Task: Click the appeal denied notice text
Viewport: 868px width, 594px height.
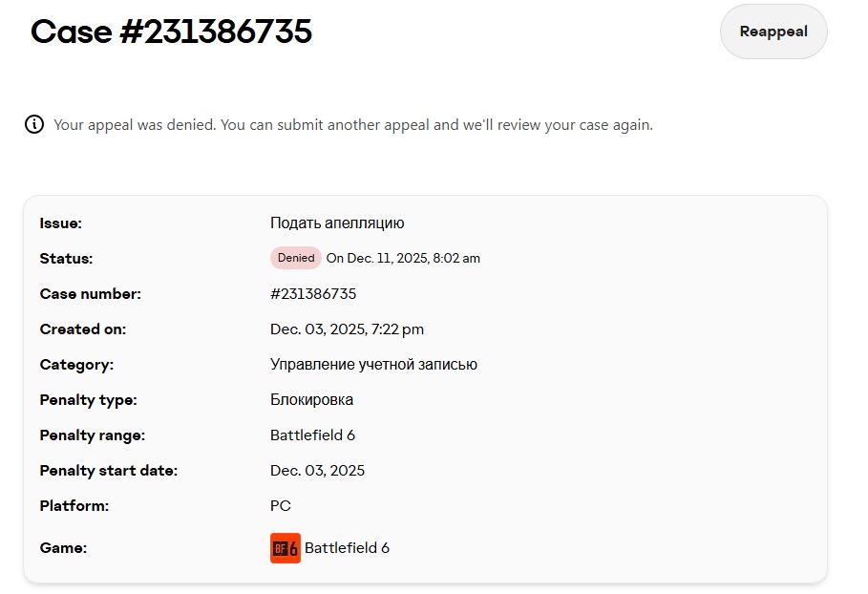Action: [x=353, y=125]
